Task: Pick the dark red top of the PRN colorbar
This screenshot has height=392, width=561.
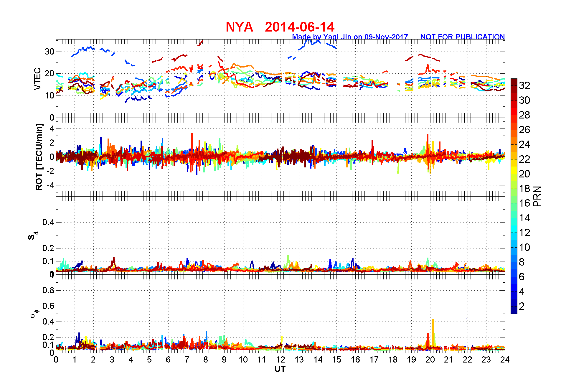Action: (x=514, y=82)
